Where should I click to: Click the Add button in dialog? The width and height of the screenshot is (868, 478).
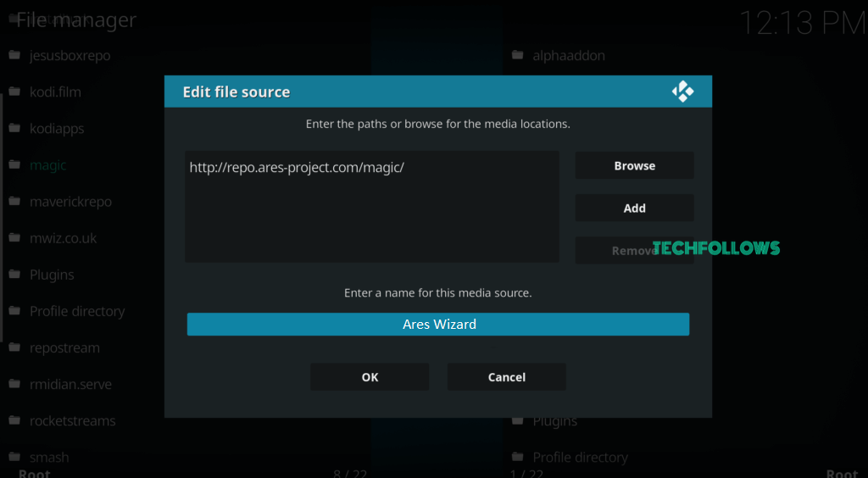point(634,208)
